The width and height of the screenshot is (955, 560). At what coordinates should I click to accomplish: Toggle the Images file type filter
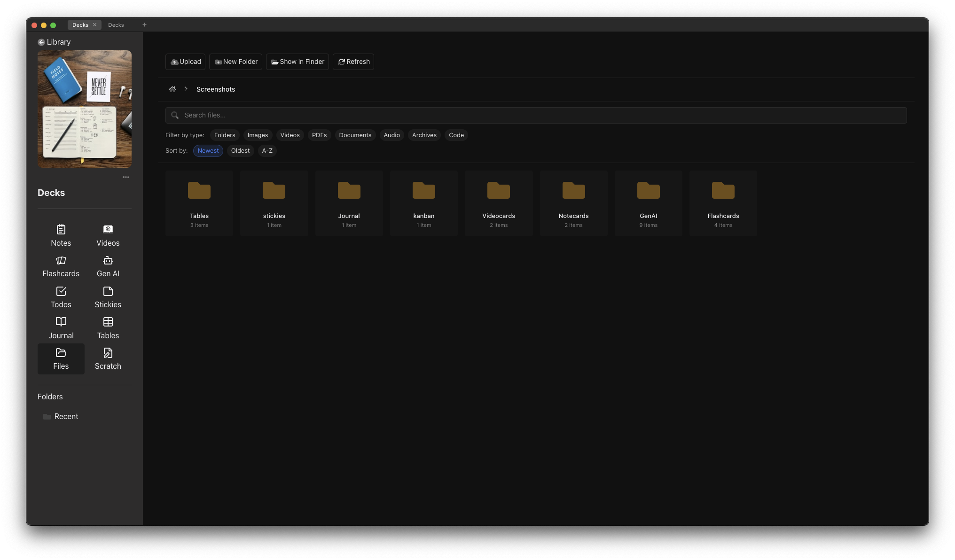[x=258, y=135]
